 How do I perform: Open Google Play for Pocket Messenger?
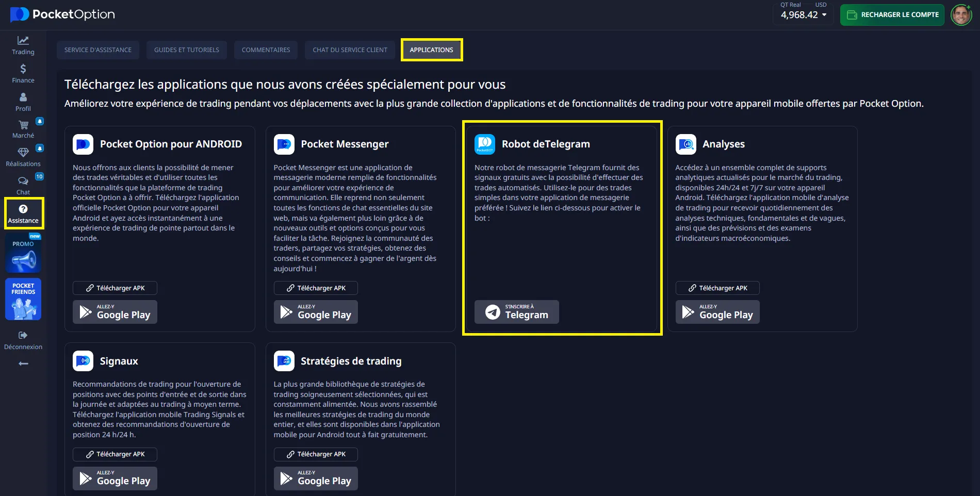click(316, 312)
